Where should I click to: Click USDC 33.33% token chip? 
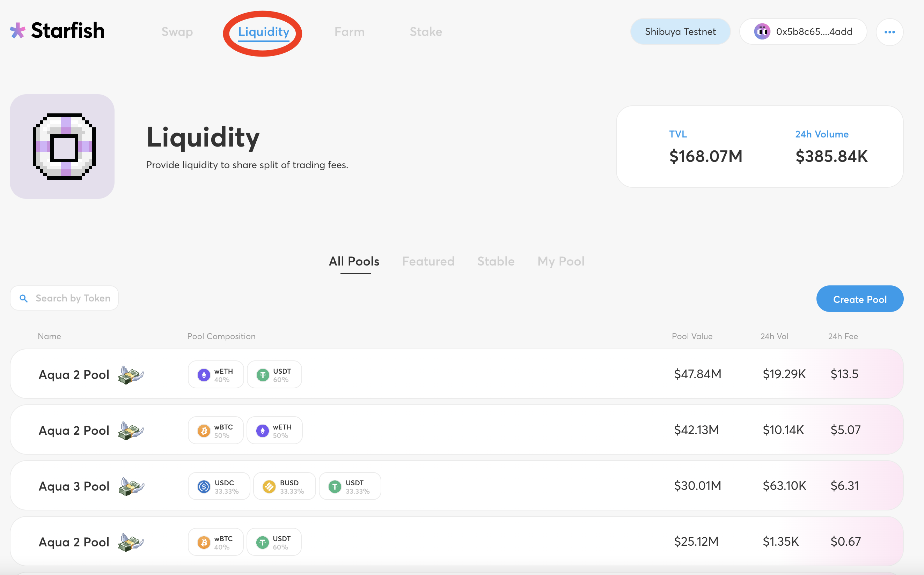(219, 486)
